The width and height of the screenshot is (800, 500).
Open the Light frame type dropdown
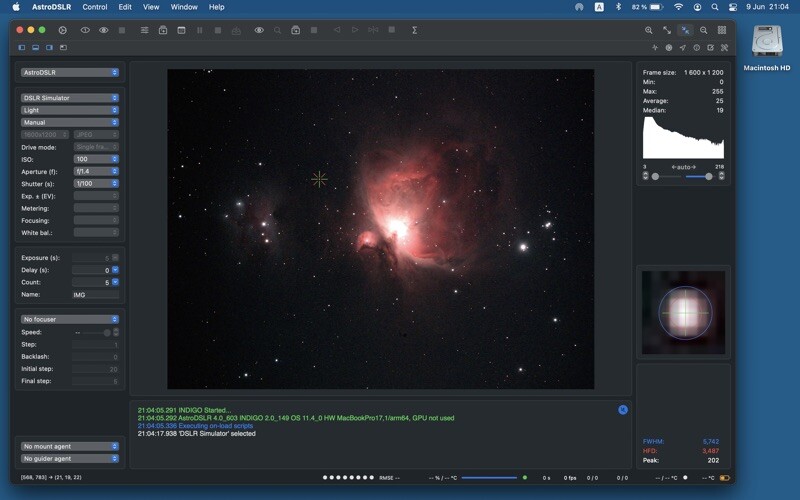point(70,110)
